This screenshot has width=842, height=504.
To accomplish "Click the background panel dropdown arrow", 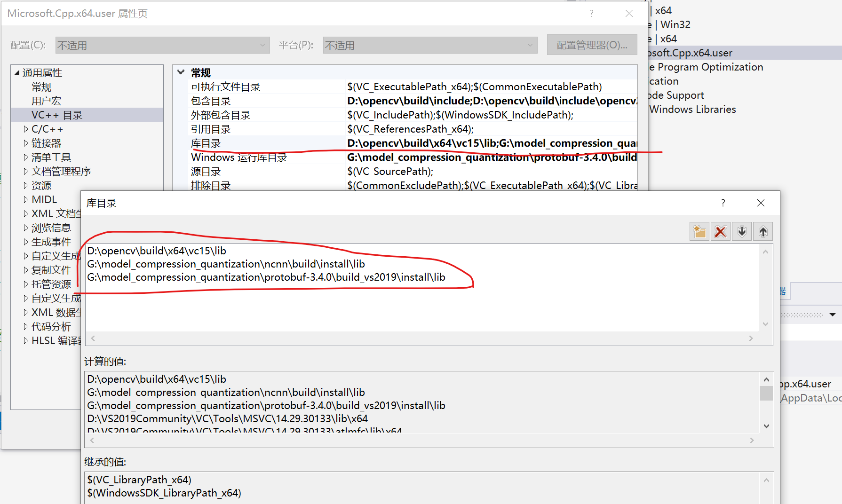I will coord(833,315).
